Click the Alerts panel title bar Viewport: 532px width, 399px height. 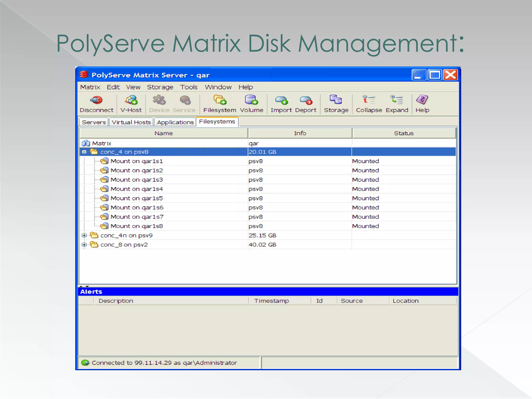click(x=268, y=291)
